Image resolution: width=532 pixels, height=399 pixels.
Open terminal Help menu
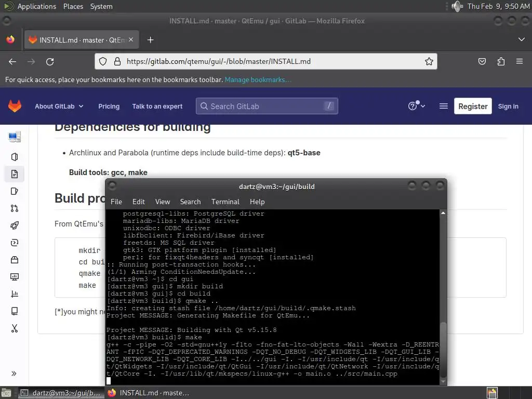click(257, 202)
